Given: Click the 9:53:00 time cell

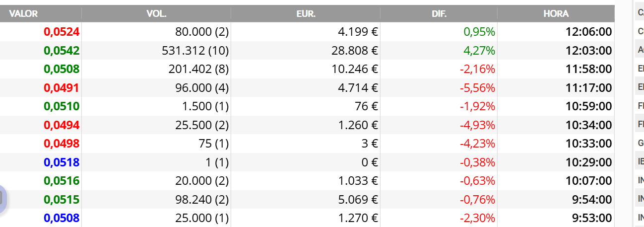Looking at the screenshot, I should [x=591, y=218].
